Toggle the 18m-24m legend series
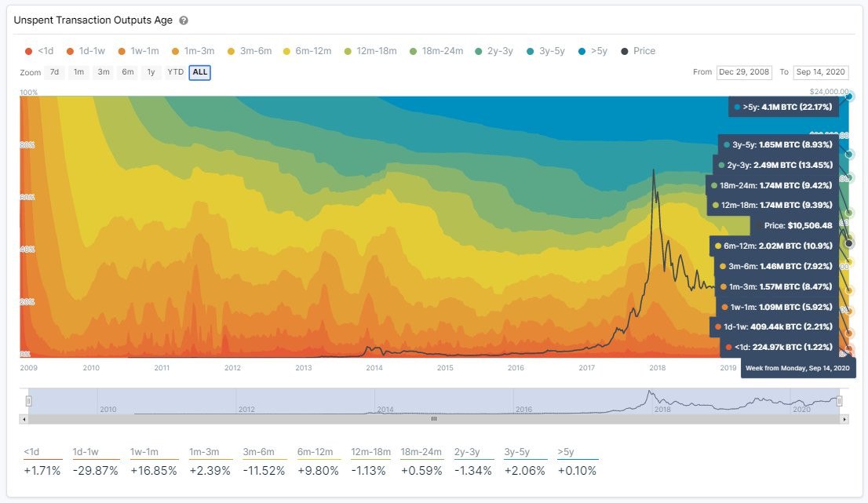 click(436, 51)
